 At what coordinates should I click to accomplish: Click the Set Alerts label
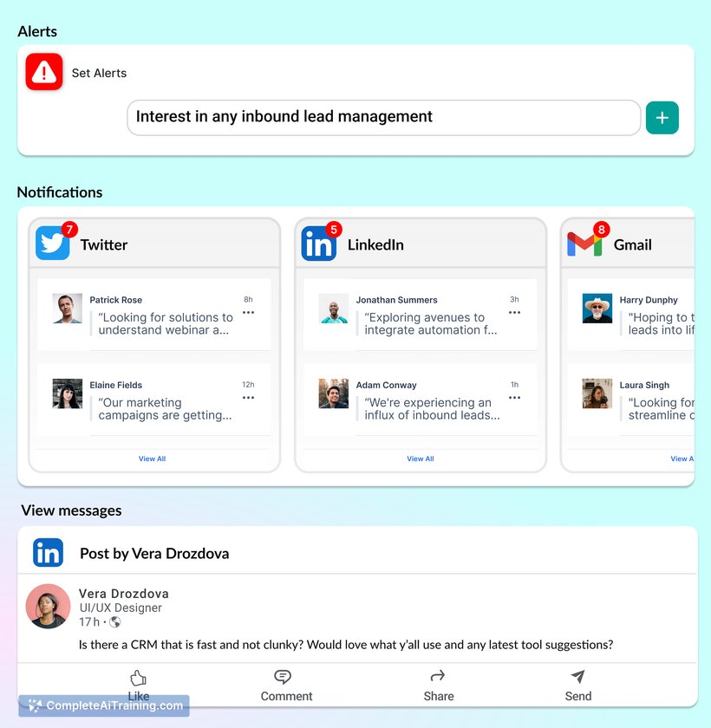[x=99, y=73]
